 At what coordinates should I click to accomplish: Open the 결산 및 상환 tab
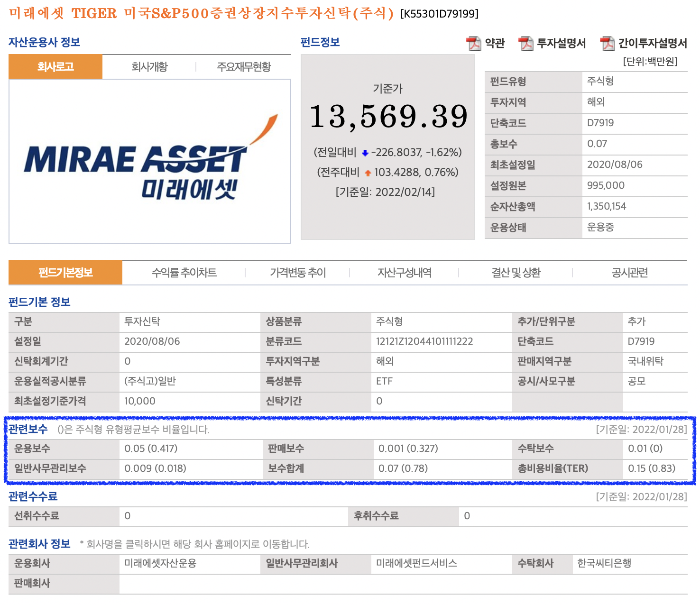click(516, 273)
